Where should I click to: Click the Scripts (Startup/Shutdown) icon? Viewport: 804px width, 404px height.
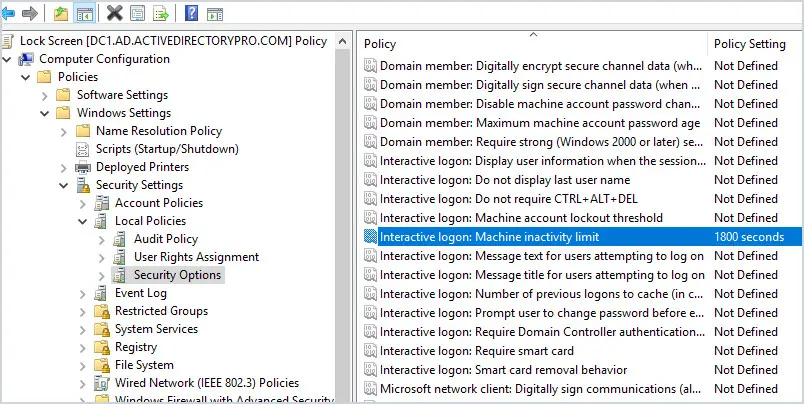(83, 149)
